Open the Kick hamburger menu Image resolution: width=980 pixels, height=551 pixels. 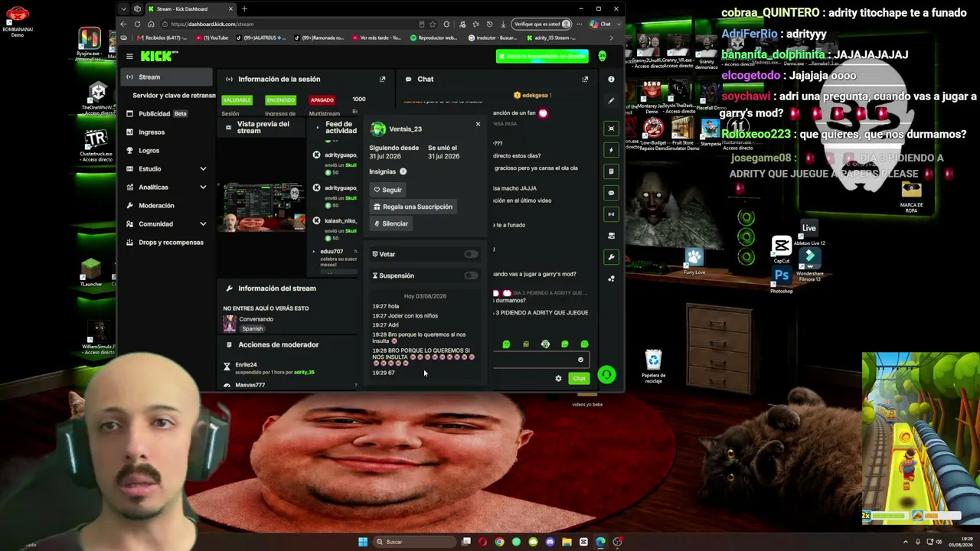click(x=129, y=56)
